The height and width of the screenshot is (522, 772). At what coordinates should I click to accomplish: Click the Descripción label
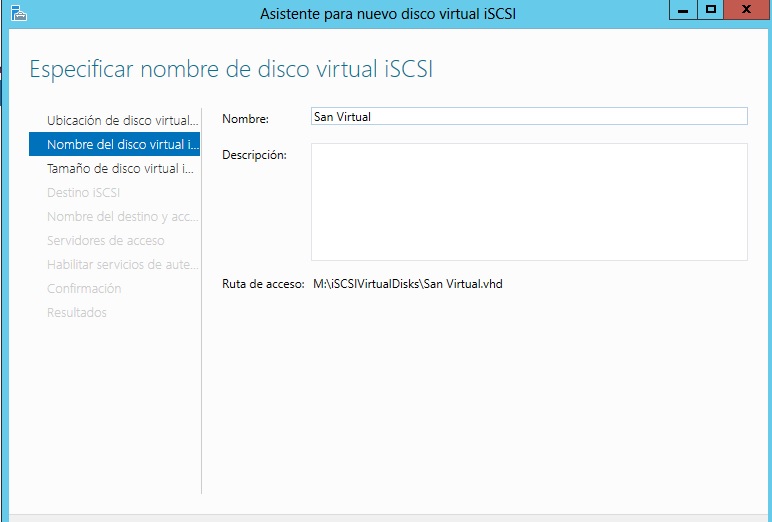pos(254,155)
